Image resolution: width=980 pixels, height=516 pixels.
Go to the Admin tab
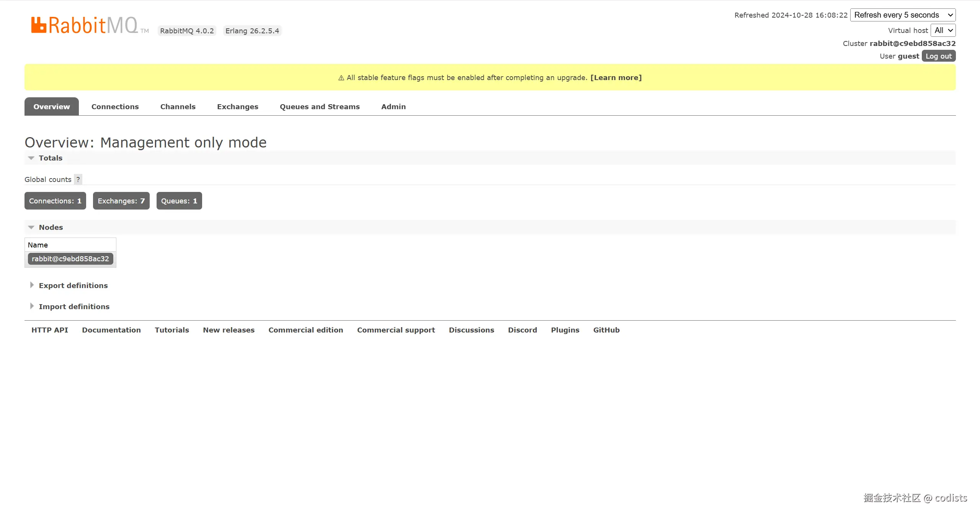point(394,106)
